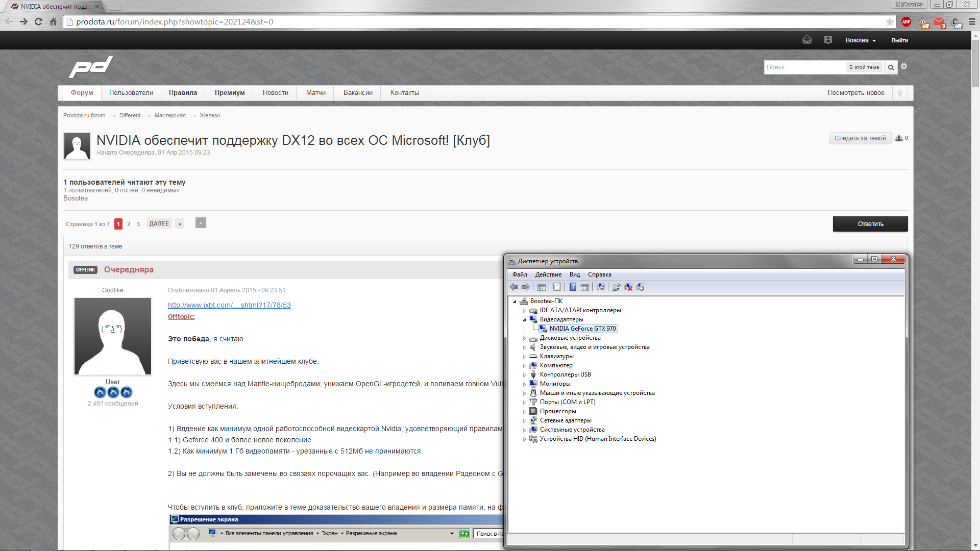Viewport: 980px width, 551px height.
Task: Open the Bosotea user dropdown menu
Action: pyautogui.click(x=861, y=40)
